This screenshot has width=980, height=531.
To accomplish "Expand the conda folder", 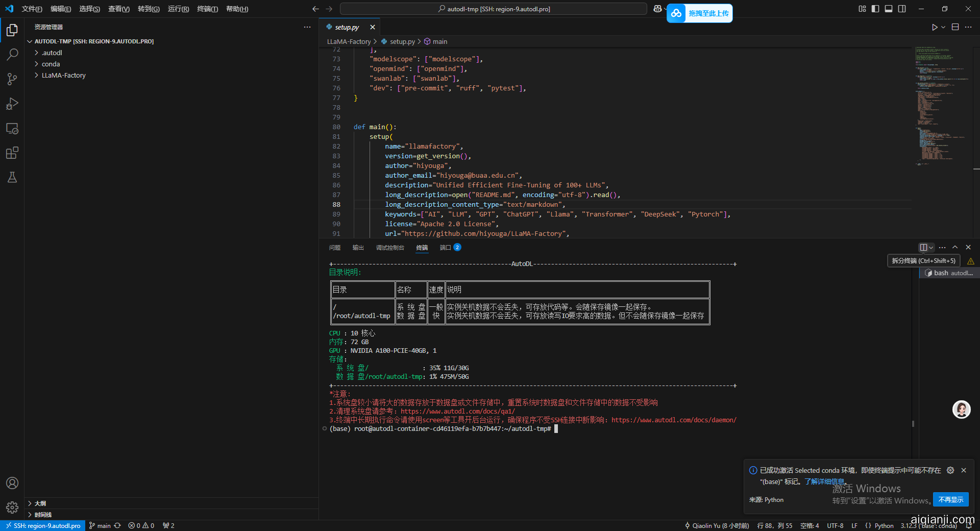I will 51,64.
